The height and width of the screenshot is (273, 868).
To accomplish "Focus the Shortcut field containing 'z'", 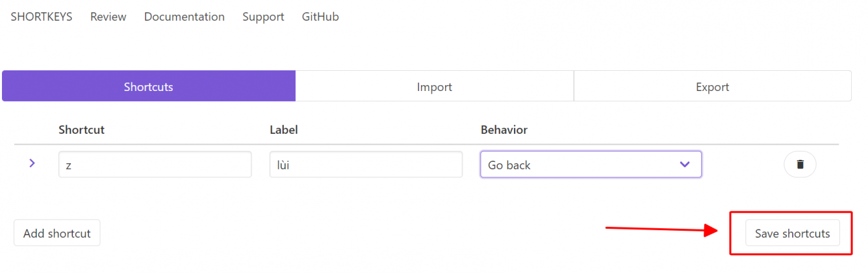I will point(155,164).
